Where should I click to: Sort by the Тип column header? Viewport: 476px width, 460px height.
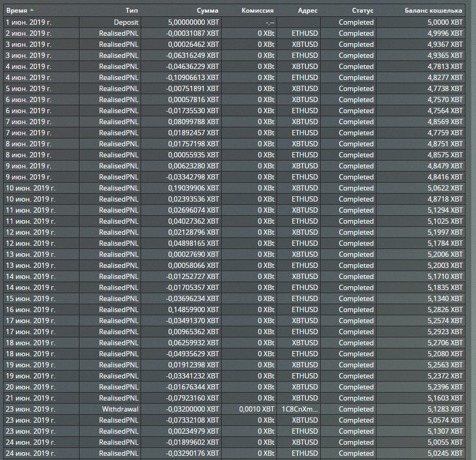(132, 11)
